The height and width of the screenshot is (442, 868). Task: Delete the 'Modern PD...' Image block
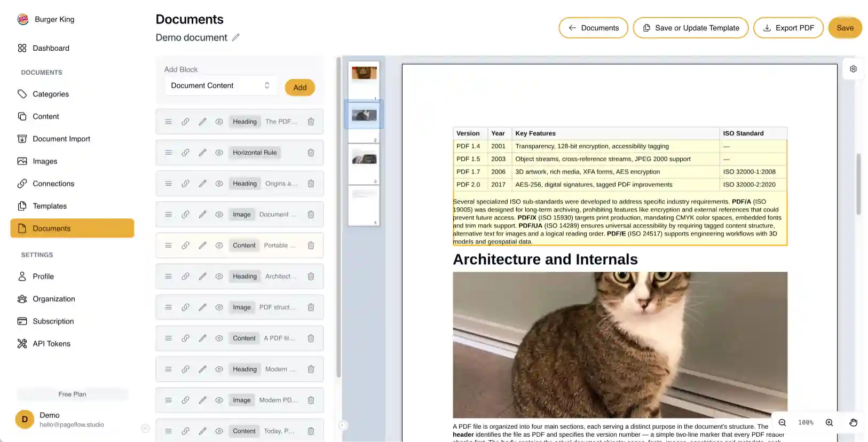point(311,400)
